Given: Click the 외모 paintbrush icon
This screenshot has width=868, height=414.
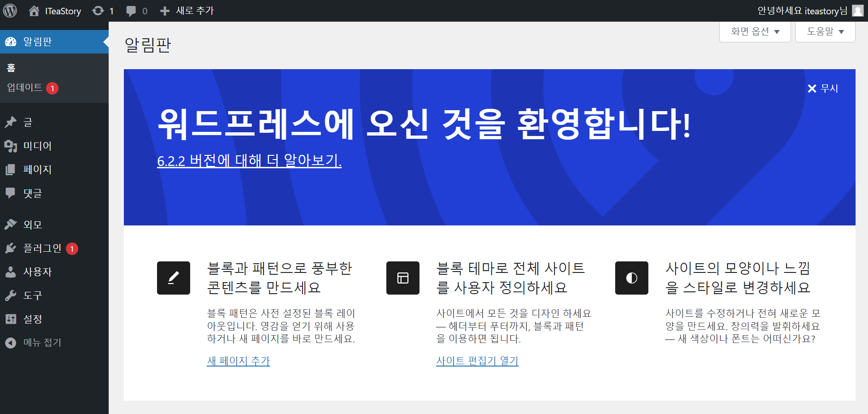Looking at the screenshot, I should (x=11, y=225).
